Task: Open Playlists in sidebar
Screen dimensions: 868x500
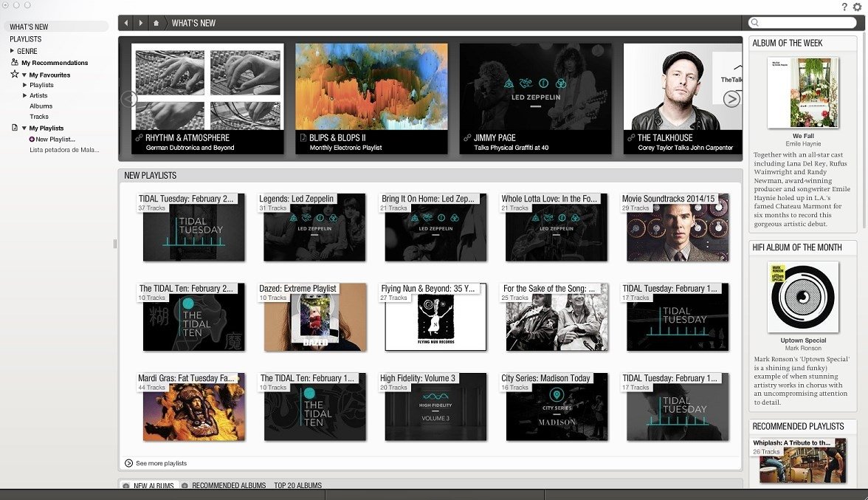Action: tap(25, 38)
